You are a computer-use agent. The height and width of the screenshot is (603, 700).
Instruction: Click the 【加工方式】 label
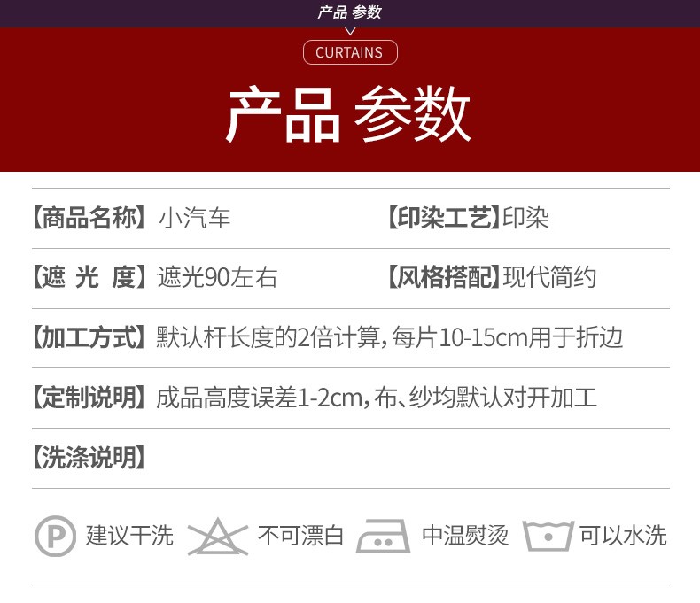pyautogui.click(x=89, y=337)
